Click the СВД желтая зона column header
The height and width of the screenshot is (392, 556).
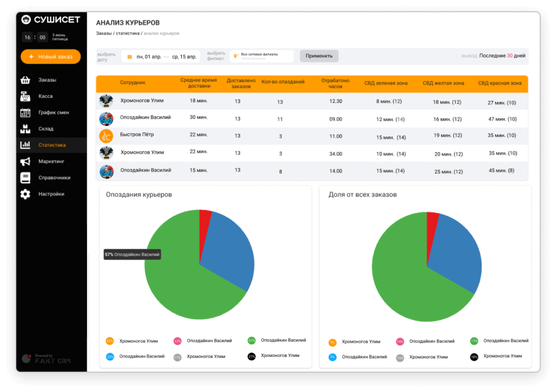pyautogui.click(x=443, y=83)
